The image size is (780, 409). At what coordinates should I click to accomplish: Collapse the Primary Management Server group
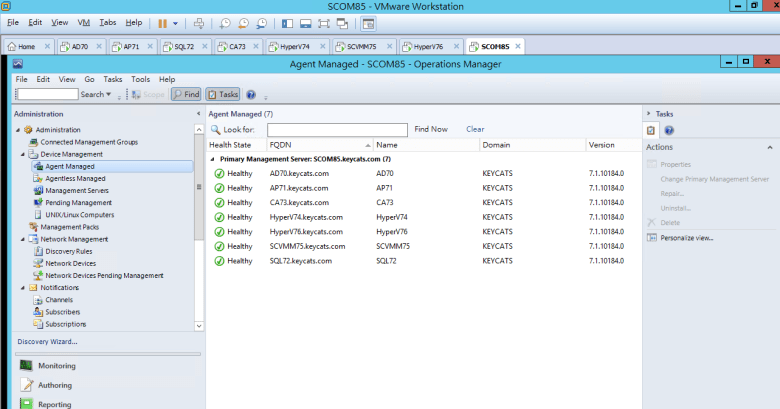click(212, 159)
